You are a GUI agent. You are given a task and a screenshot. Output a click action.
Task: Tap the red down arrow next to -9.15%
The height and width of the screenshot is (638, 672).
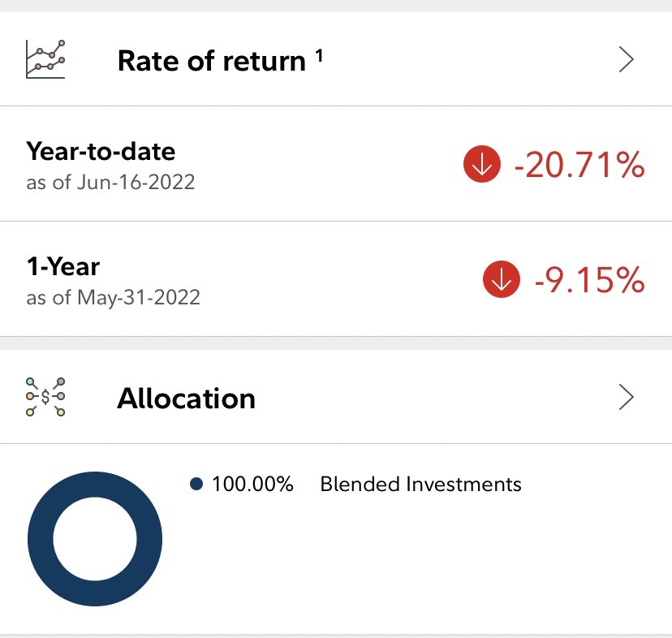coord(502,279)
